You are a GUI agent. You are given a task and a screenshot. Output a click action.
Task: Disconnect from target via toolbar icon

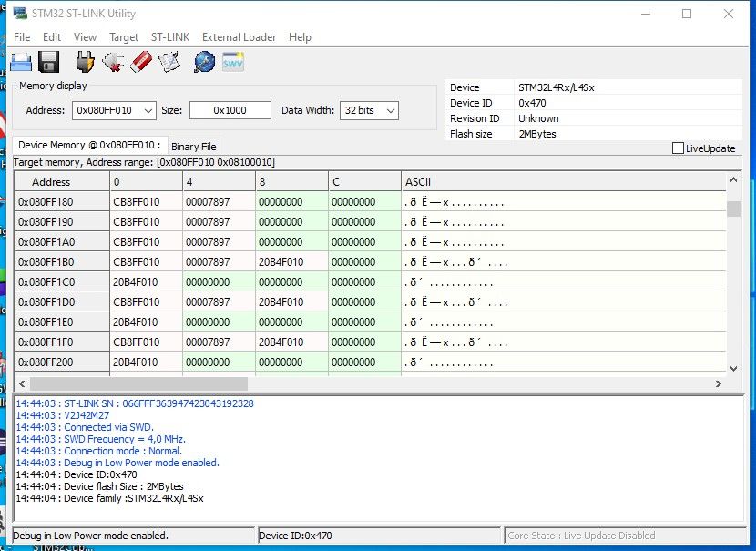[x=113, y=62]
